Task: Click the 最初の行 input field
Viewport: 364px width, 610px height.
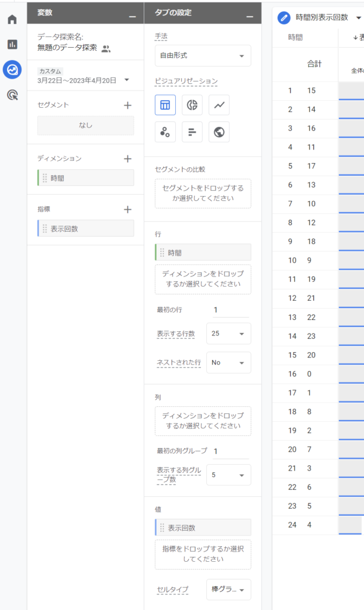Action: [230, 310]
